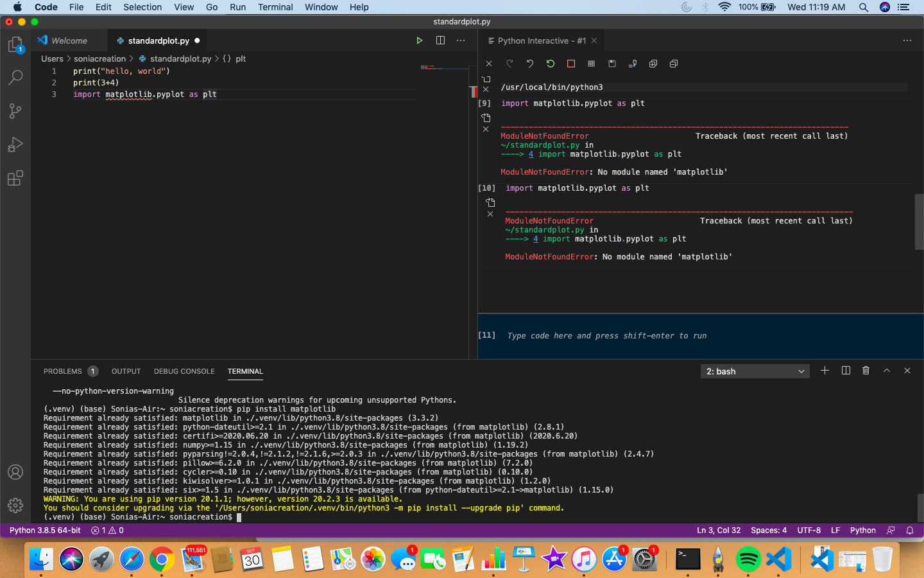Screen dimensions: 924x578
Task: Run the Python file with the play button
Action: [419, 40]
